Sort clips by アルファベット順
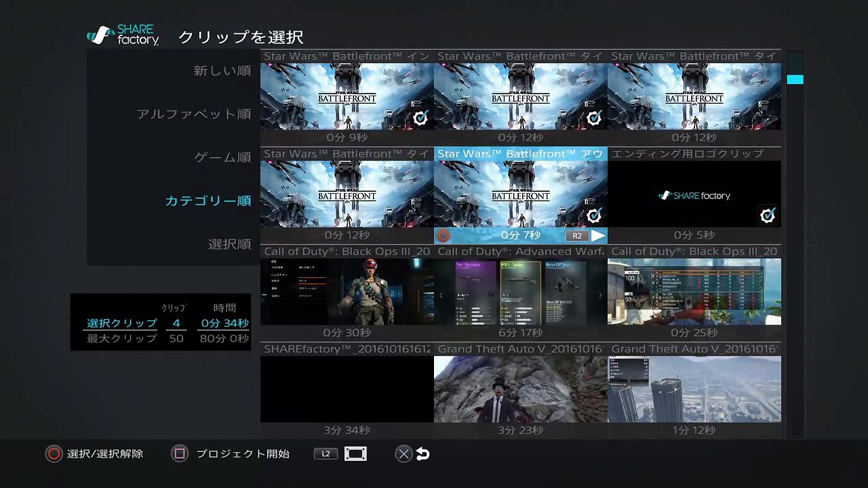This screenshot has width=868, height=488. [194, 114]
